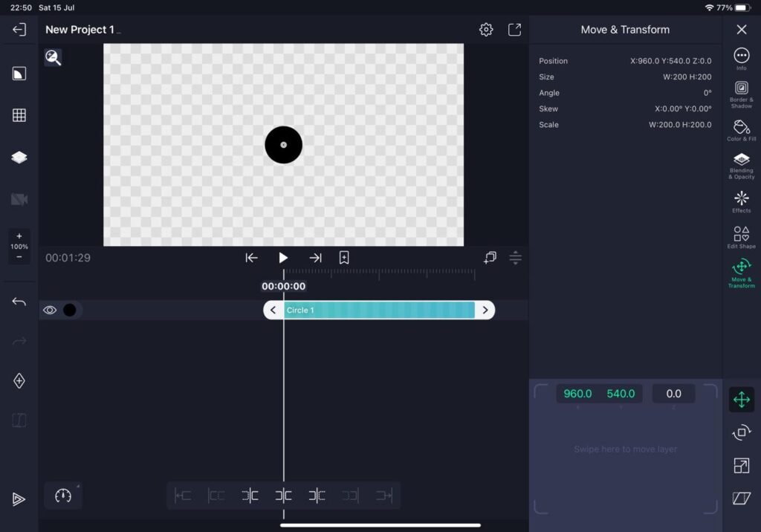Open project settings gear
The height and width of the screenshot is (532, 761).
[x=486, y=30]
